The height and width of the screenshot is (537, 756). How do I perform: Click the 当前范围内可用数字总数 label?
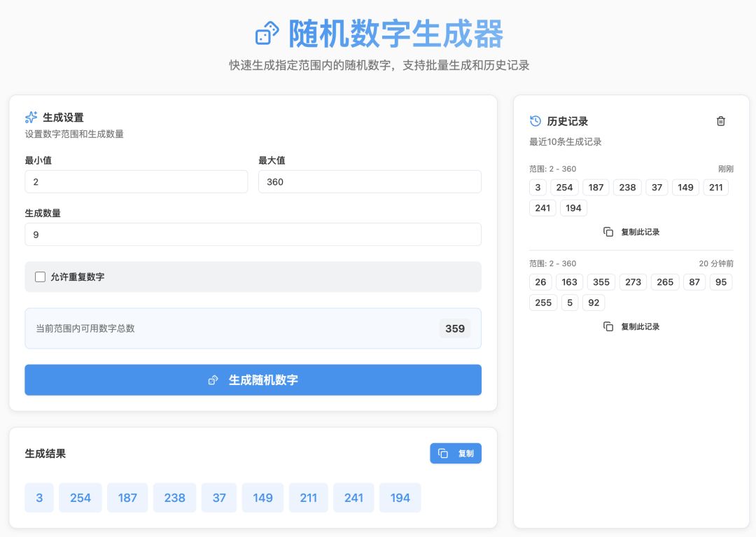[x=85, y=328]
